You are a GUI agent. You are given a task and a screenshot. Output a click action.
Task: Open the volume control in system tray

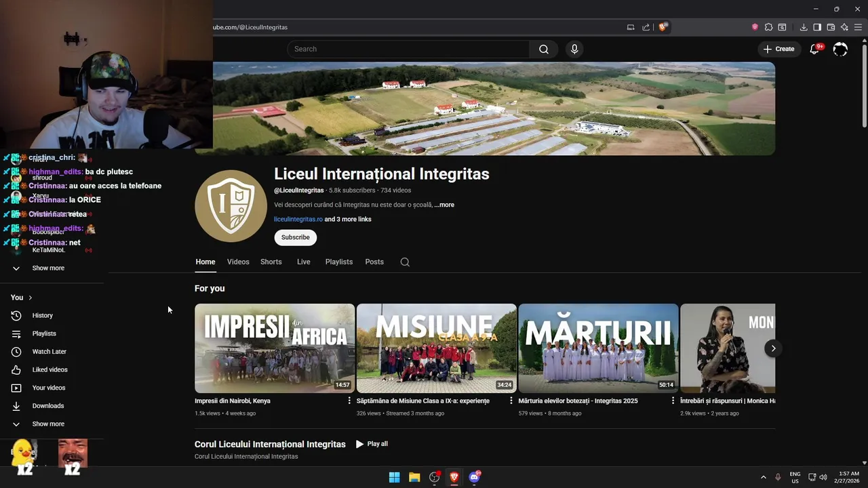point(823,477)
